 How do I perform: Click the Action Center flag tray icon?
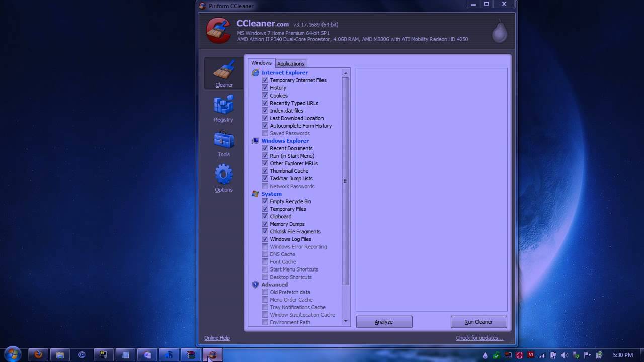587,355
